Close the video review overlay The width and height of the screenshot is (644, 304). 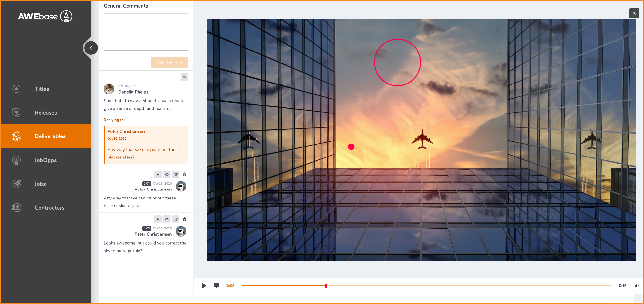click(x=634, y=13)
